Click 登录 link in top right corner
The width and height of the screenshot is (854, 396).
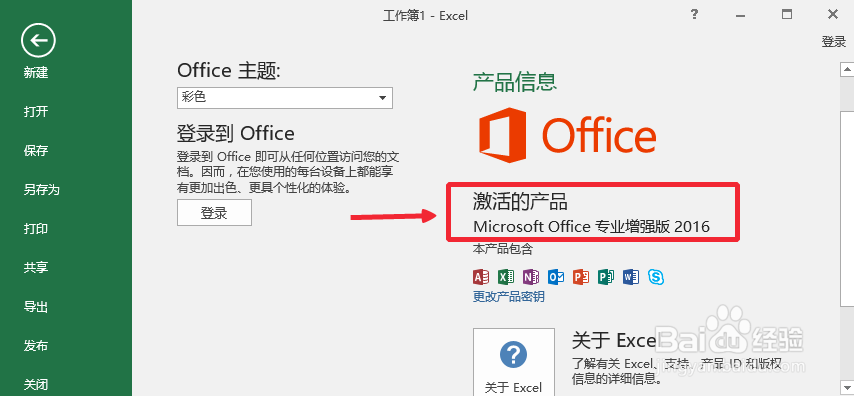pos(833,41)
